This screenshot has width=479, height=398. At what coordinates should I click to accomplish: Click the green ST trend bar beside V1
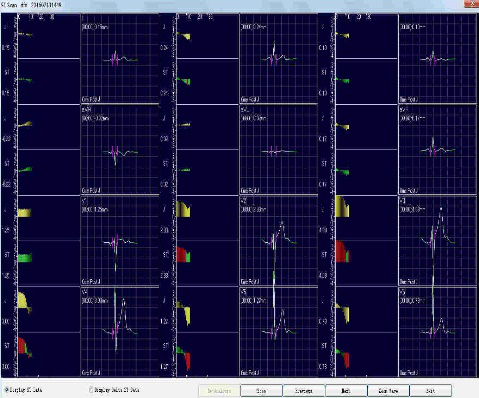pos(25,258)
